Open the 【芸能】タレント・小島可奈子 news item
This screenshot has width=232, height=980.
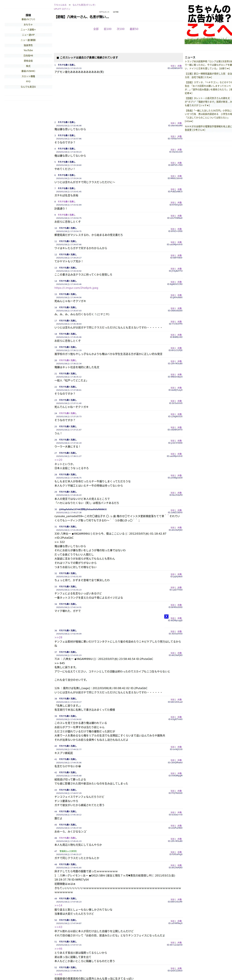[x=208, y=102]
